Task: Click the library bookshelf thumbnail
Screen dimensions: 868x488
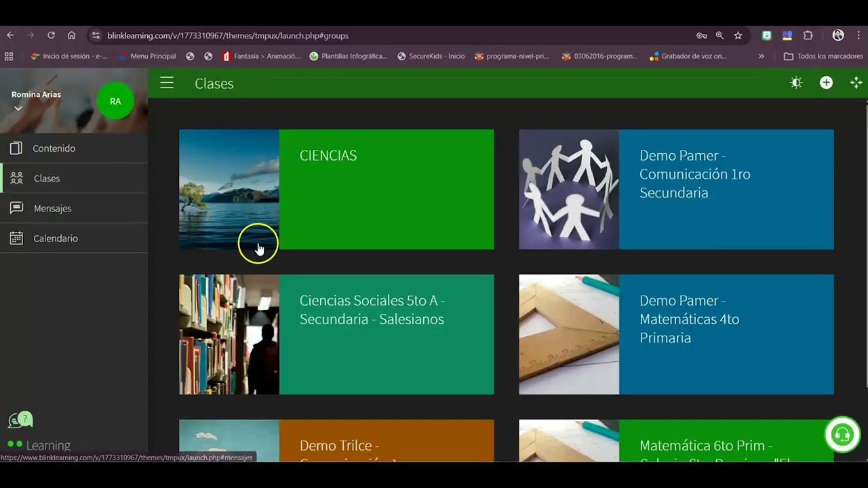Action: point(229,334)
